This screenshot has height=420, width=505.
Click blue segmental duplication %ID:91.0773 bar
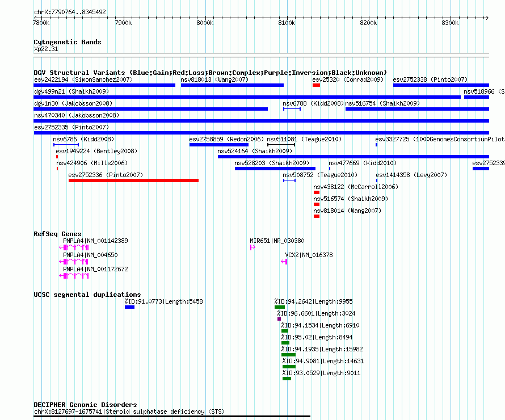130,307
